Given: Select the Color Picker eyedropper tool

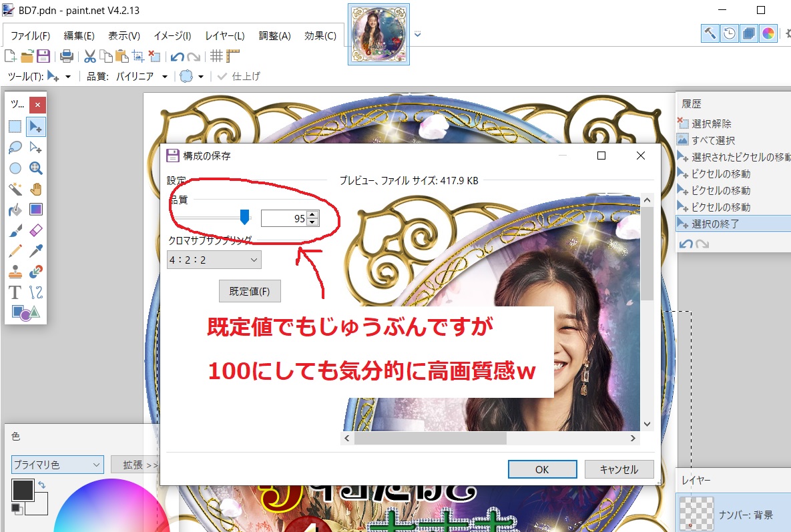Looking at the screenshot, I should (35, 250).
